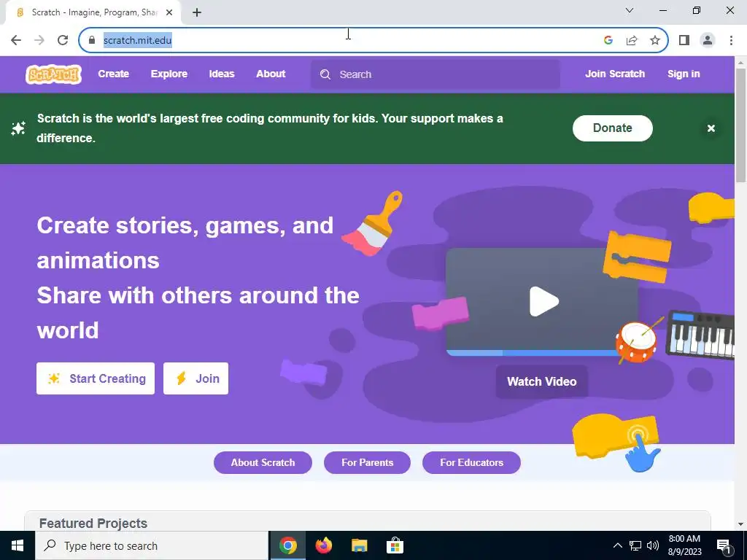Close the Scratch browser tab
747x560 pixels.
[169, 12]
